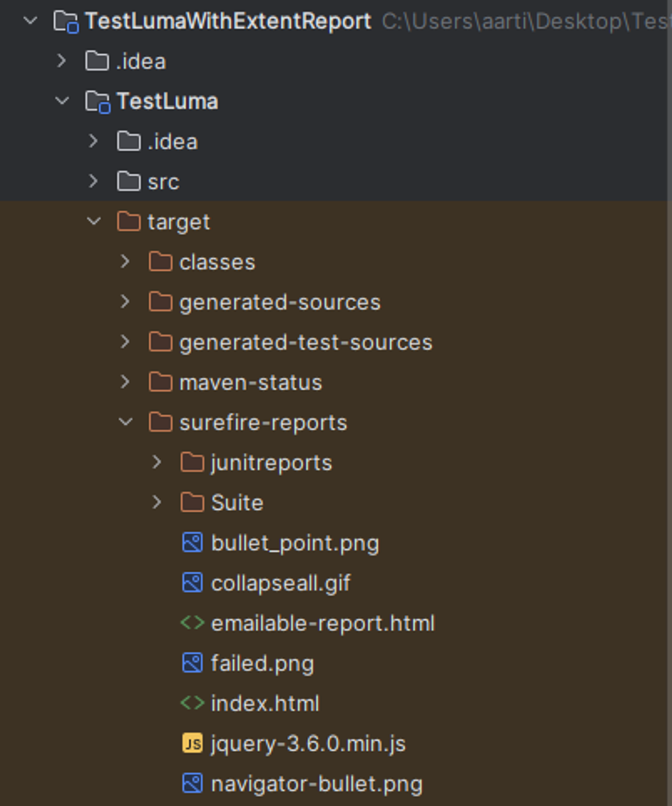Click the HTML icon beside emailable-report.html

192,623
